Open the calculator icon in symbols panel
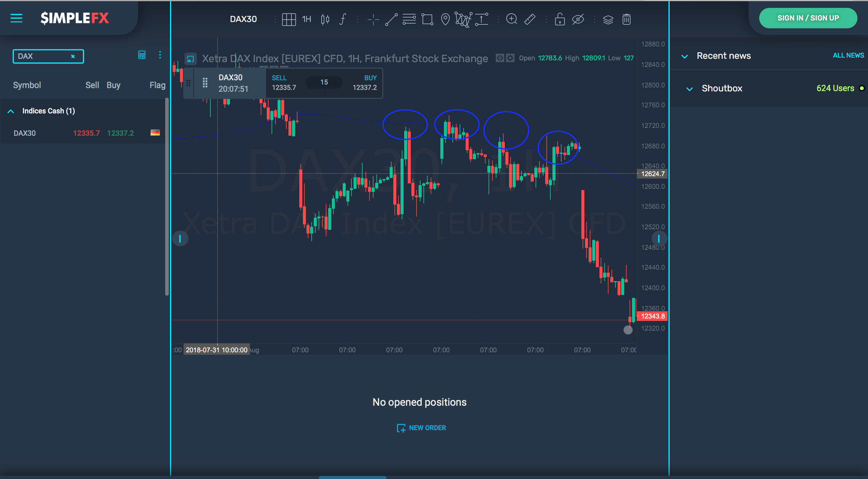This screenshot has height=479, width=868. (x=142, y=55)
